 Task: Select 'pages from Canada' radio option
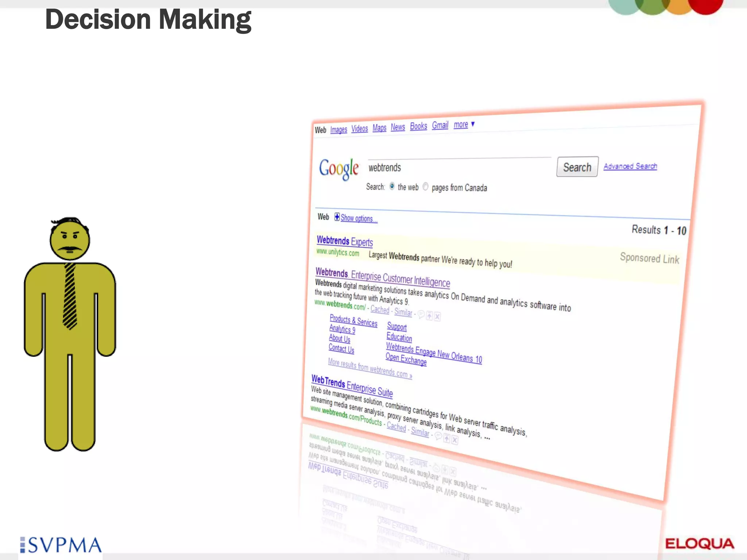pyautogui.click(x=425, y=187)
